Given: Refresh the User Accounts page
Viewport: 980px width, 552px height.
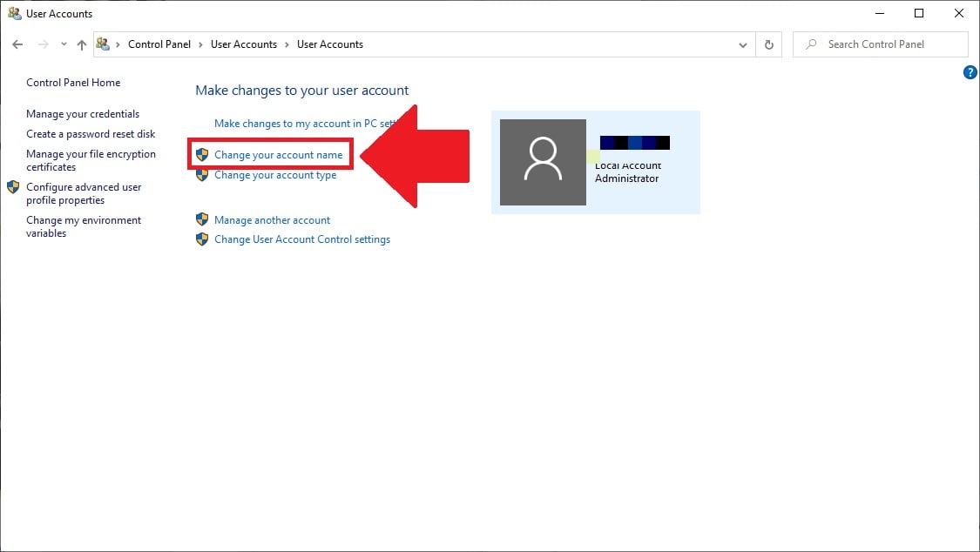Looking at the screenshot, I should (768, 44).
